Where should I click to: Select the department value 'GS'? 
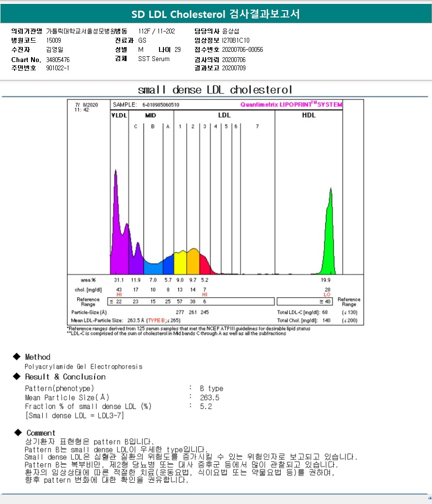click(x=142, y=40)
